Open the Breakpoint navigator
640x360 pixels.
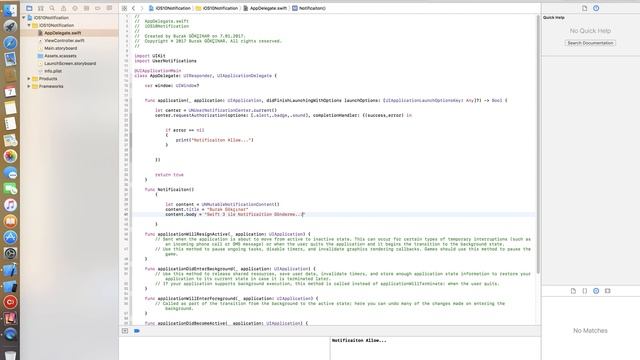tap(98, 8)
